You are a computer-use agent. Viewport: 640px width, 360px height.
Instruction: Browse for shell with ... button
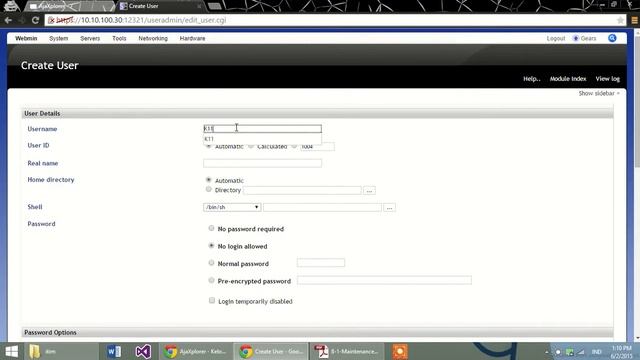click(x=389, y=208)
